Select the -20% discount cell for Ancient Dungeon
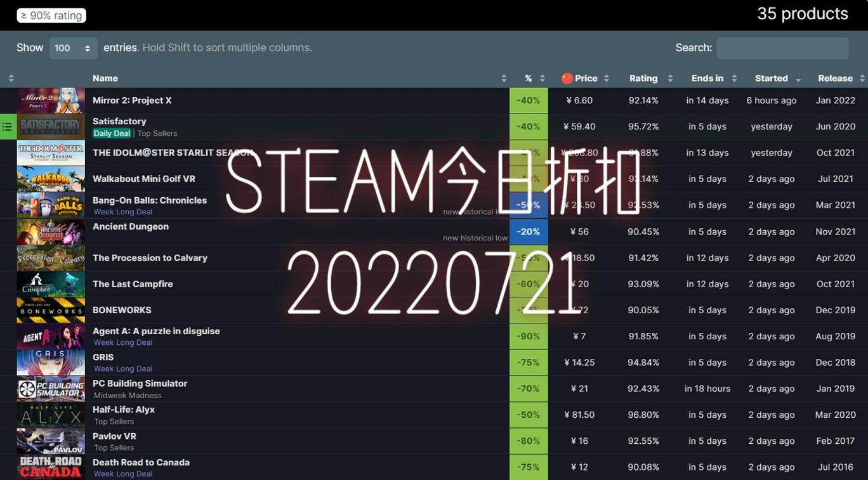Viewport: 868px width, 480px height. (529, 231)
